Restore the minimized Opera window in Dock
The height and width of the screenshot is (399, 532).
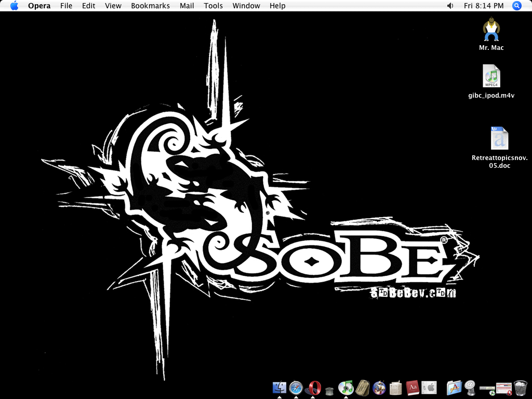[x=503, y=389]
